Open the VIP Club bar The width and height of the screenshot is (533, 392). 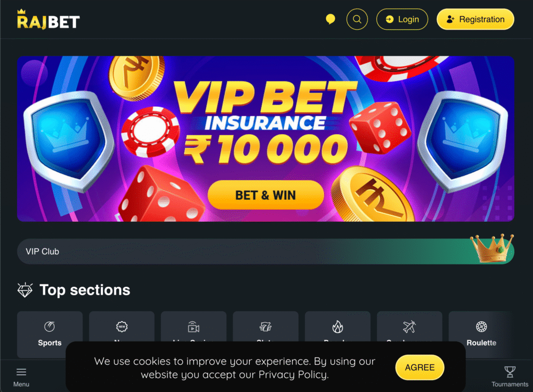pos(265,251)
